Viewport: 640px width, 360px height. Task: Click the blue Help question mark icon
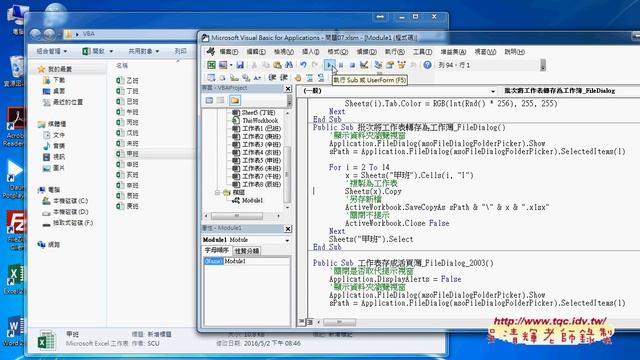[427, 65]
